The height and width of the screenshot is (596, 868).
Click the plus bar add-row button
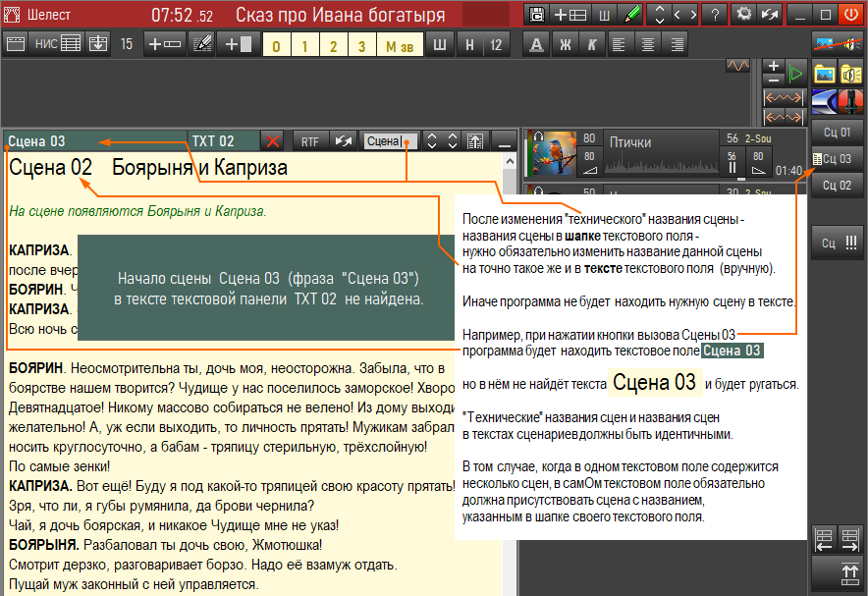click(x=164, y=44)
